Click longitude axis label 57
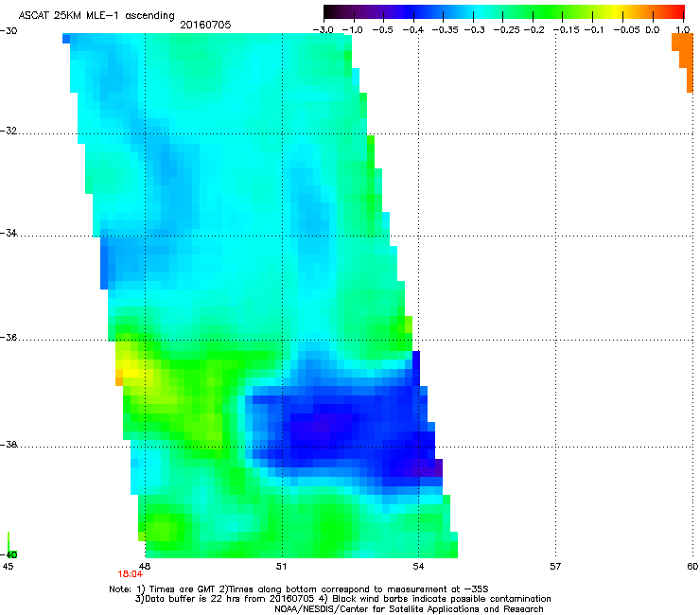The height and width of the screenshot is (615, 700). click(555, 567)
